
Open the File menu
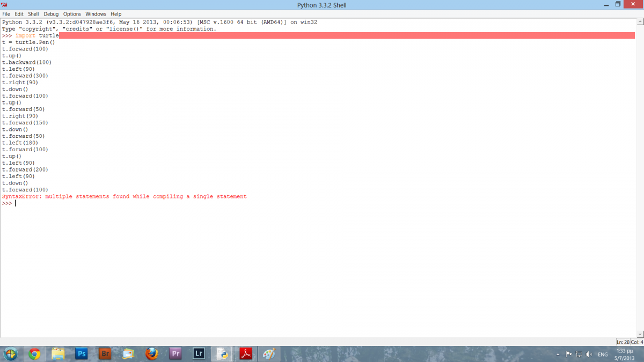point(6,14)
